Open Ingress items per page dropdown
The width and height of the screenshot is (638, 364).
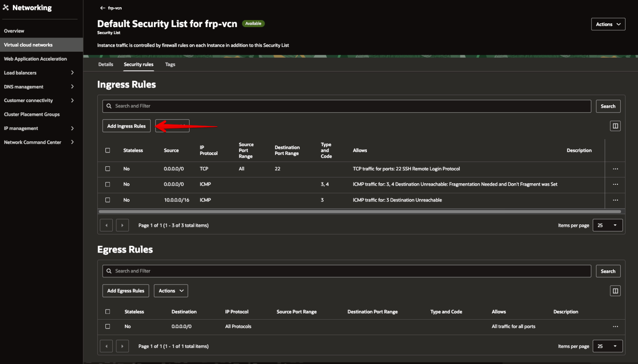tap(607, 225)
